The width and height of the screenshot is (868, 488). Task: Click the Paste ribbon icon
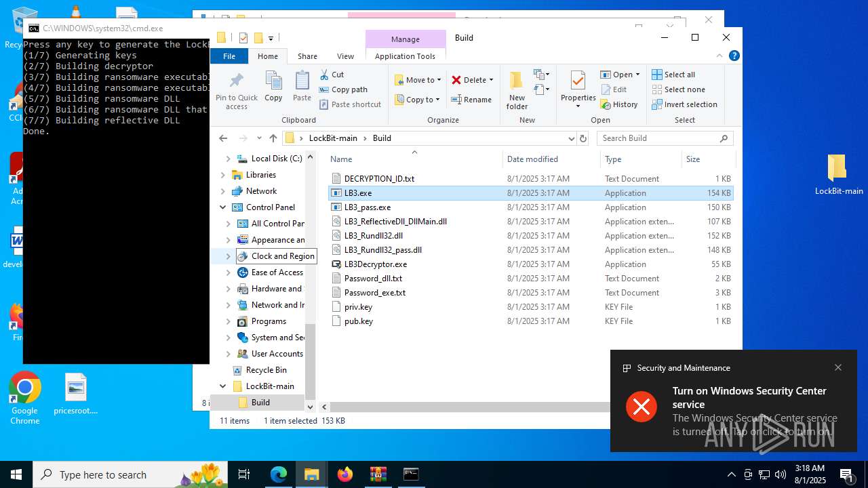pos(302,86)
